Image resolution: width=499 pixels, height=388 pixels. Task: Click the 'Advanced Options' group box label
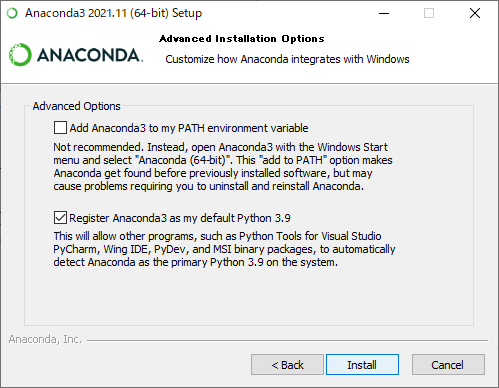pos(77,106)
